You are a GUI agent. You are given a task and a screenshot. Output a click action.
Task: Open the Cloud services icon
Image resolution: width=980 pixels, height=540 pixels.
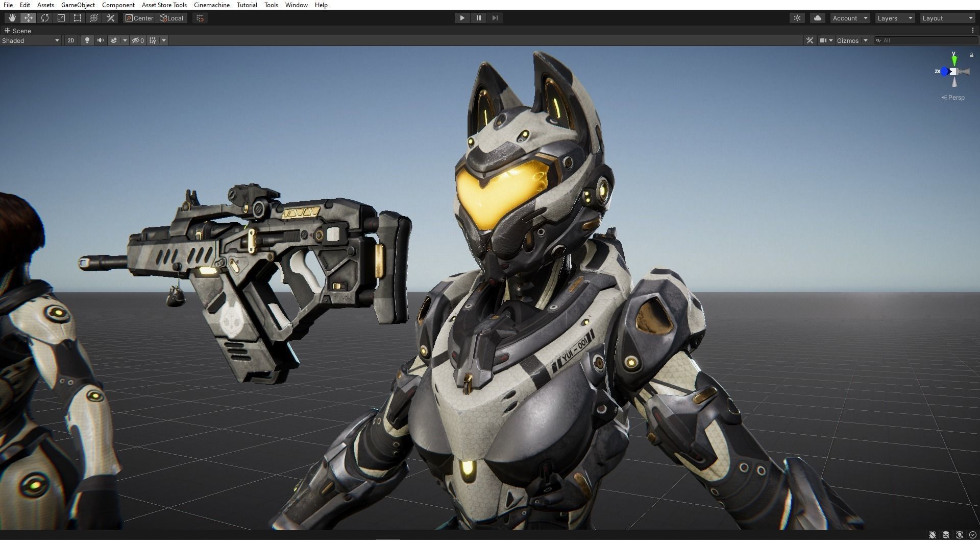pos(818,18)
